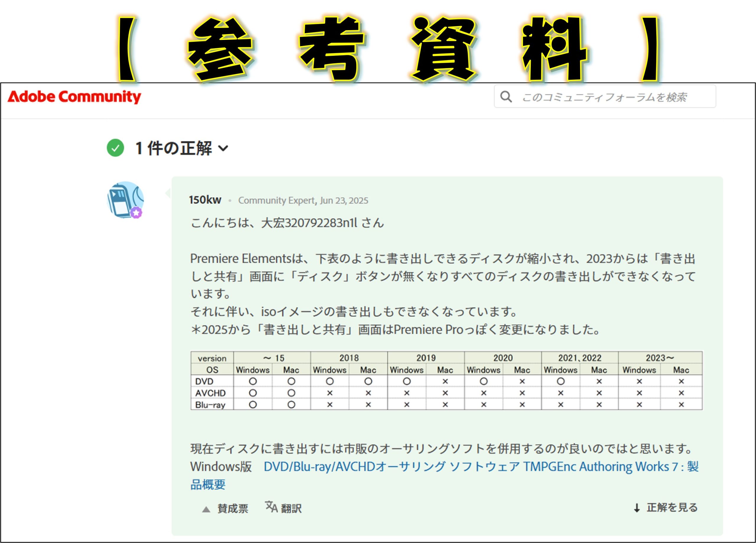Viewport: 756px width, 543px height.
Task: Click the purple Community Expert badge icon
Action: (136, 212)
